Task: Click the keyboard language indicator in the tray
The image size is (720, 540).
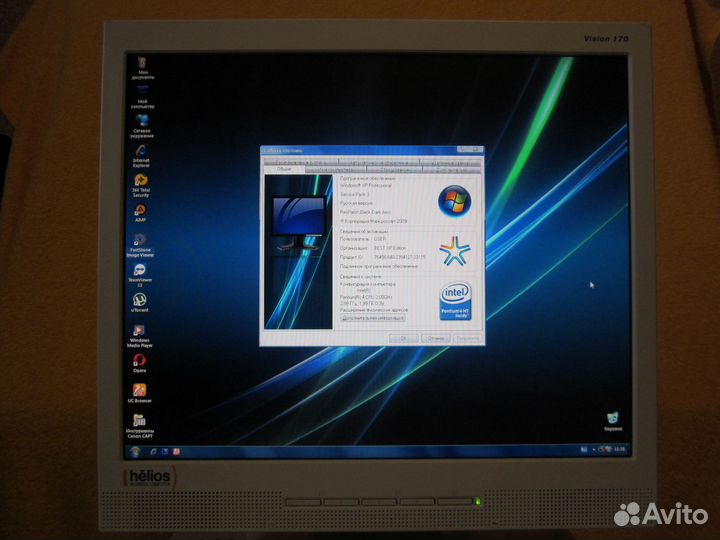Action: [584, 449]
